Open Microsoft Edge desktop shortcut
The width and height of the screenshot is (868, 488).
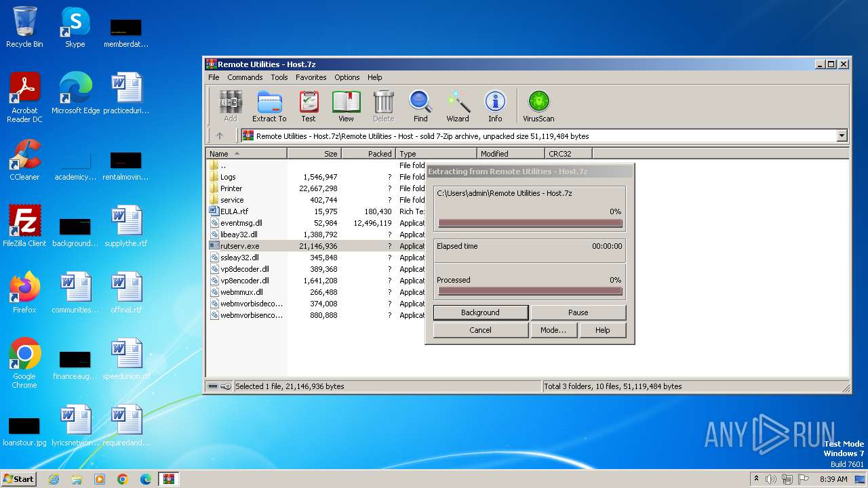coord(75,94)
